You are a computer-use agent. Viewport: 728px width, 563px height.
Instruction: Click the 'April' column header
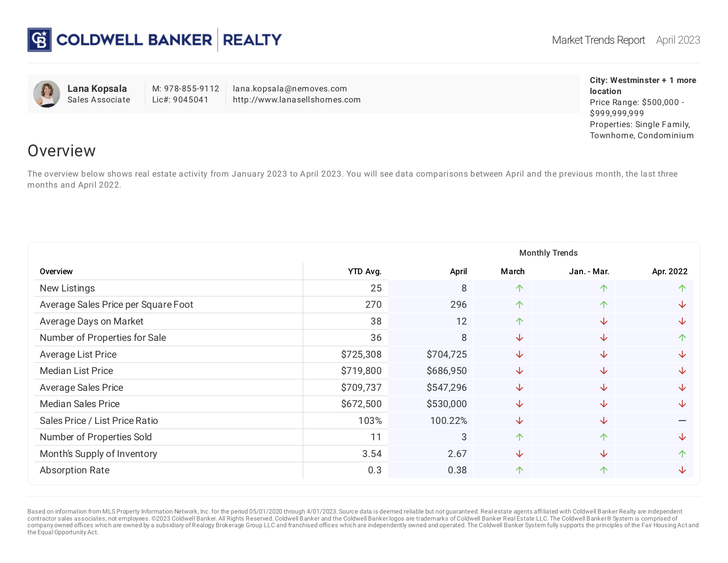[x=458, y=272]
